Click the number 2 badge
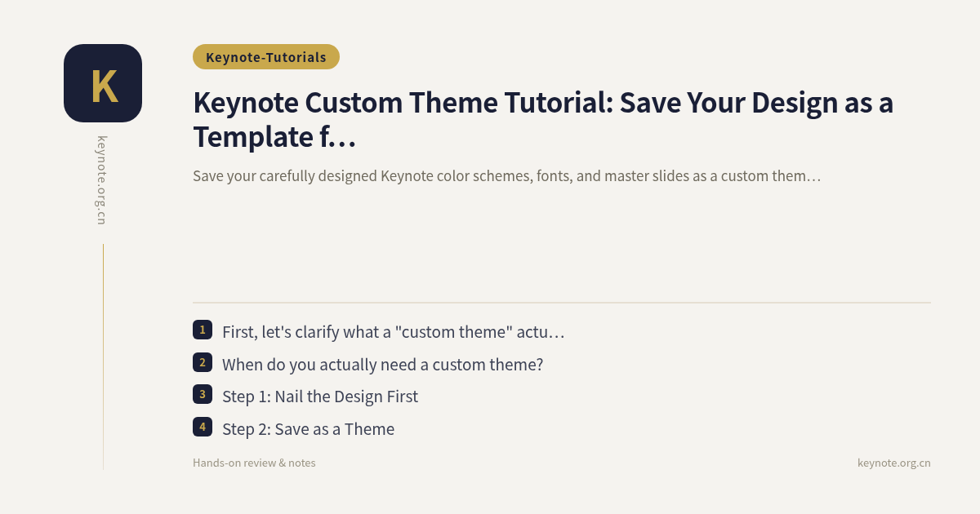Screen dimensions: 980x514 203,362
